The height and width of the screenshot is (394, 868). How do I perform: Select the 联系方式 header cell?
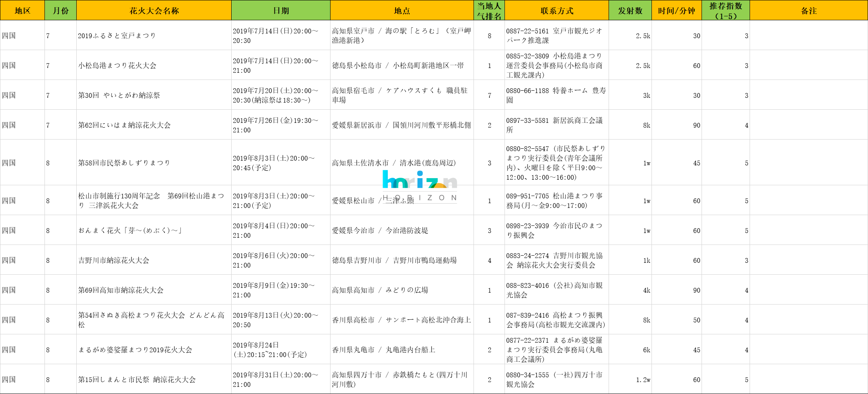tap(557, 10)
